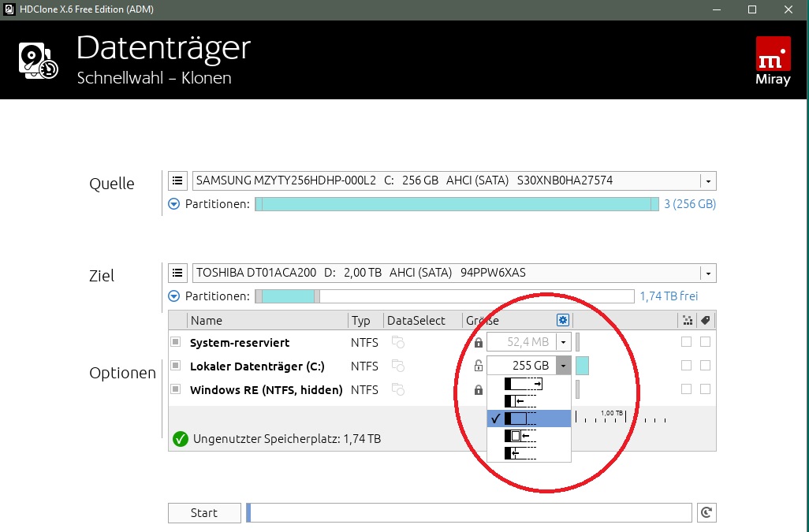
Task: Maximize the HDClone window
Action: pyautogui.click(x=752, y=9)
